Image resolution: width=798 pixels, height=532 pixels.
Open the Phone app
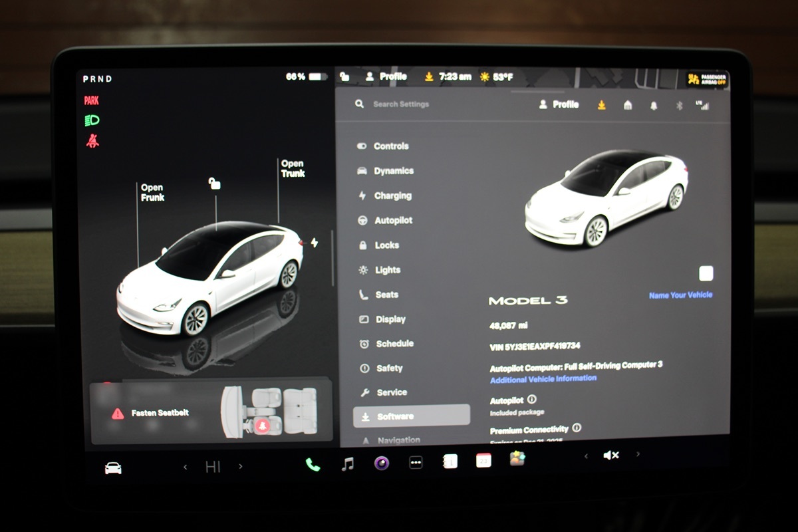(313, 464)
